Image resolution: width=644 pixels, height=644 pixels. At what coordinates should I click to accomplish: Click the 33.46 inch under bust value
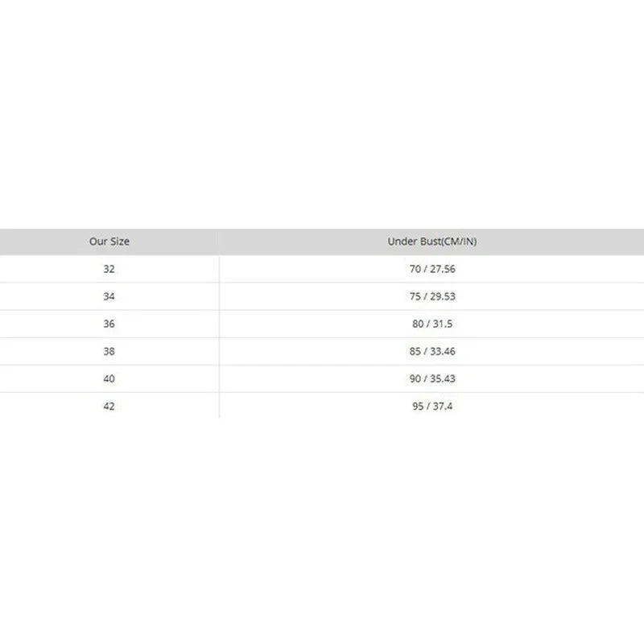point(443,351)
